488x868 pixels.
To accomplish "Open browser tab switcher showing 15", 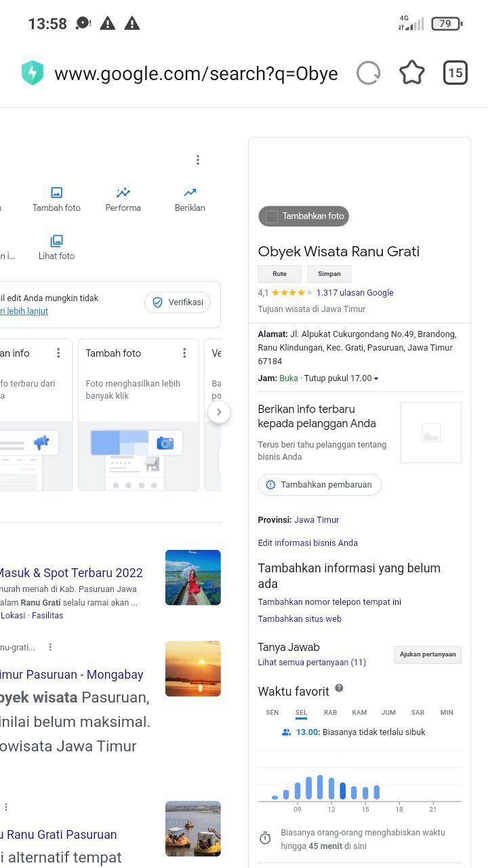I will (455, 73).
